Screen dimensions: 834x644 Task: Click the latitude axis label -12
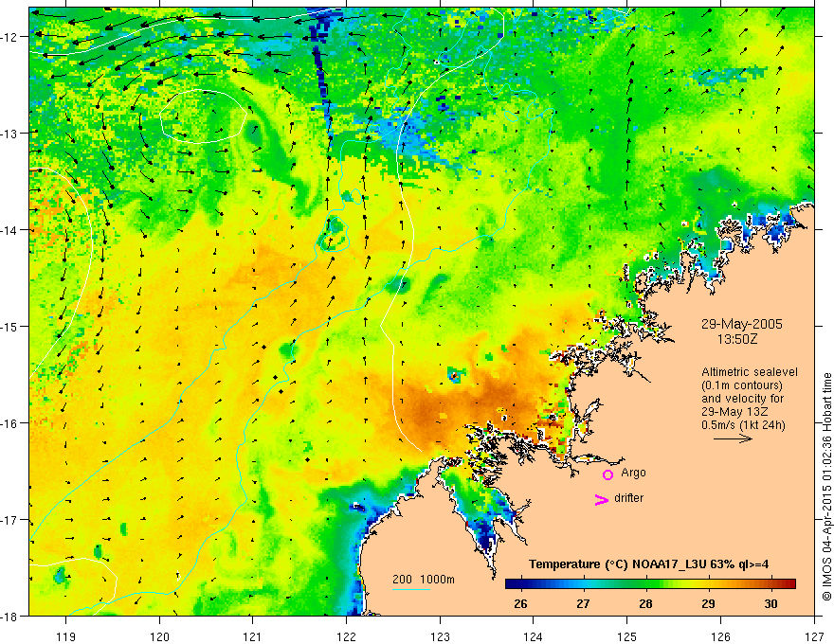pyautogui.click(x=9, y=37)
